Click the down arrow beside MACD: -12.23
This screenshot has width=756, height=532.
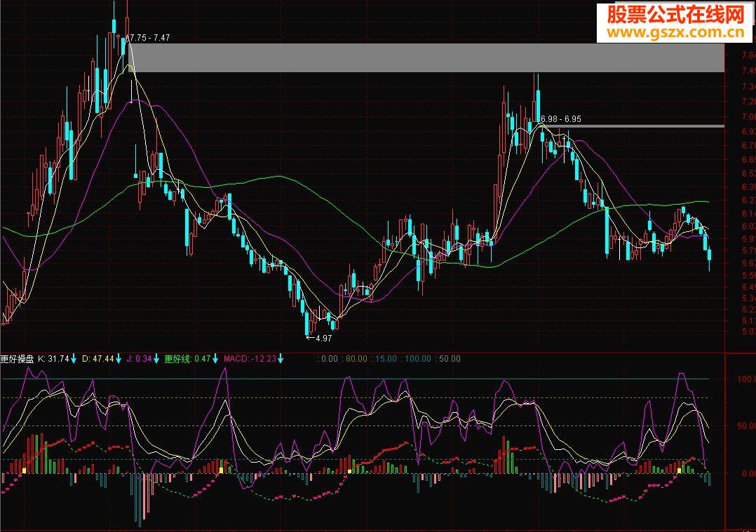coord(281,359)
